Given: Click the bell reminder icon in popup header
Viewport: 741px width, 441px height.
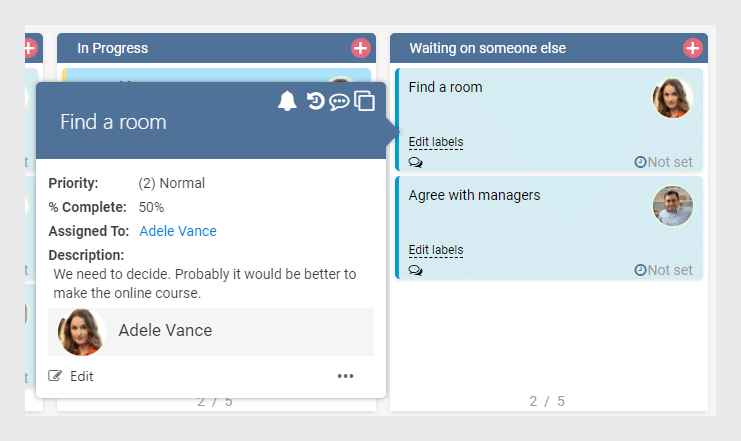Looking at the screenshot, I should point(287,101).
